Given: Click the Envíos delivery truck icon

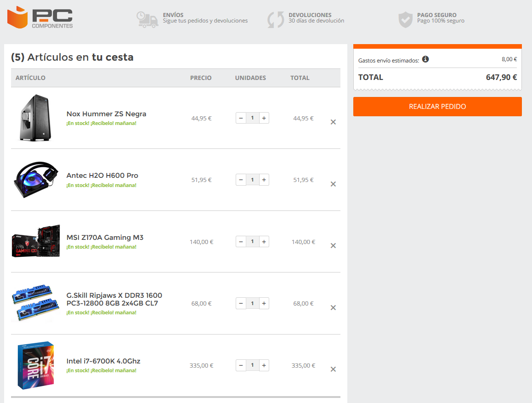Looking at the screenshot, I should coord(147,19).
